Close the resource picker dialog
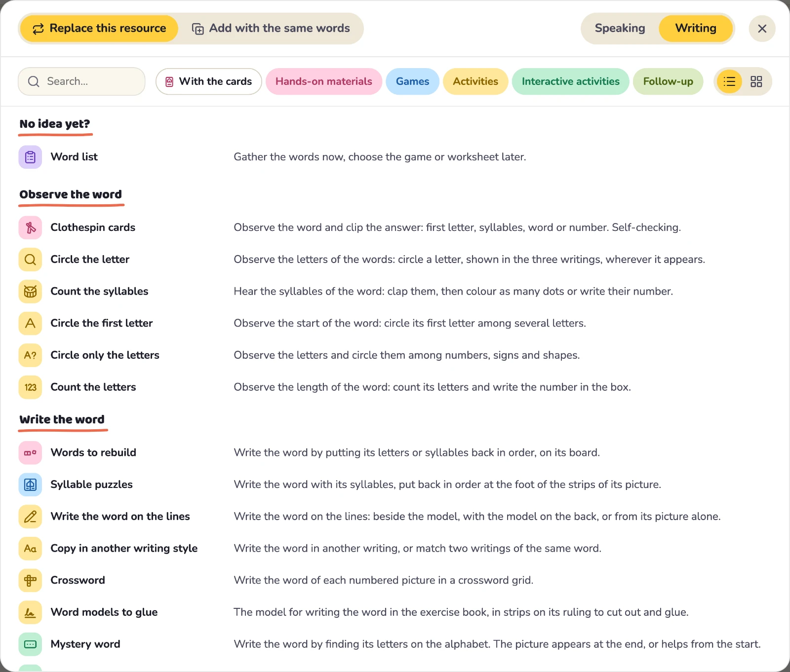Screen dimensions: 790x672 click(762, 29)
